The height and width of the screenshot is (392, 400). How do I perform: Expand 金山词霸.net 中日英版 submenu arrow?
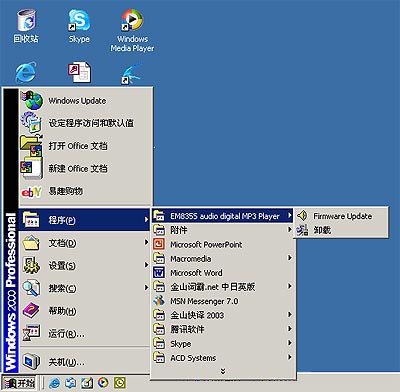pyautogui.click(x=290, y=286)
